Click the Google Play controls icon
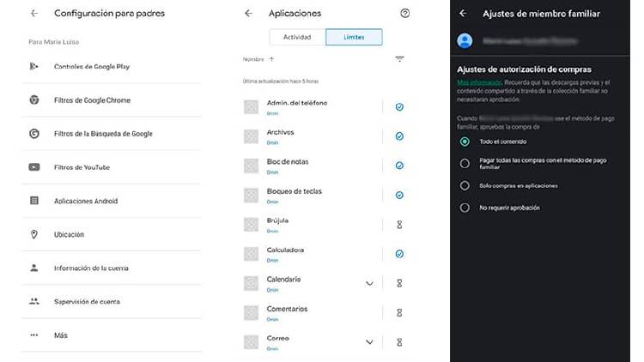Viewport: 644px width, 362px height. click(x=33, y=66)
